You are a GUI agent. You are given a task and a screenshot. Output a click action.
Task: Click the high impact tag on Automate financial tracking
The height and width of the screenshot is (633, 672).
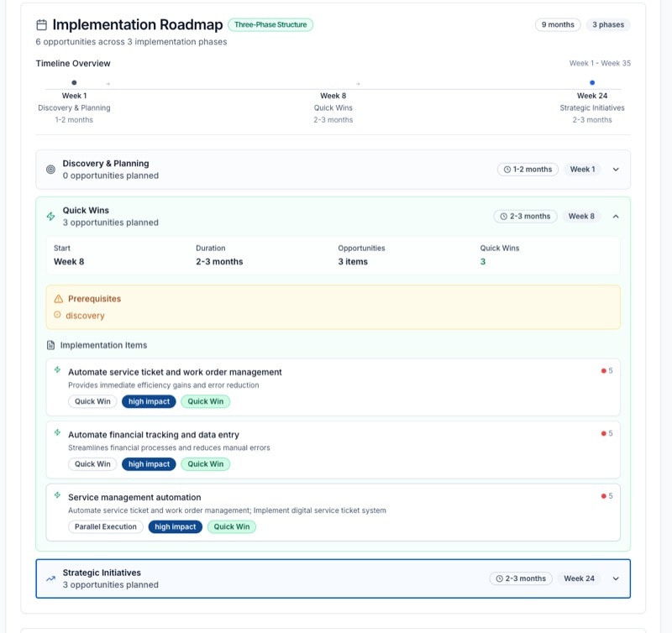150,464
